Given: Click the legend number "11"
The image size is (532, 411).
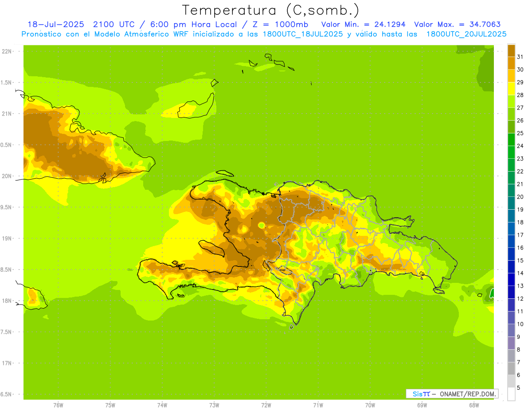Looking at the screenshot, I should tap(520, 312).
